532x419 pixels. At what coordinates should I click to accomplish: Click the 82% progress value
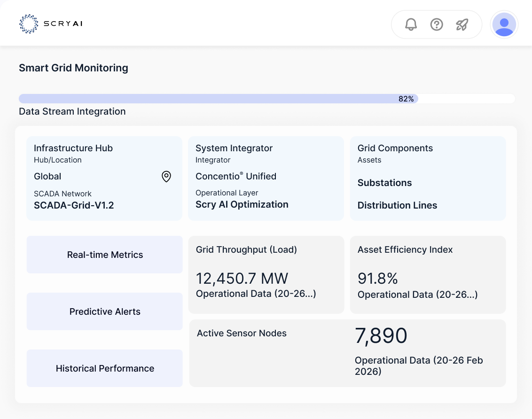[x=406, y=99]
